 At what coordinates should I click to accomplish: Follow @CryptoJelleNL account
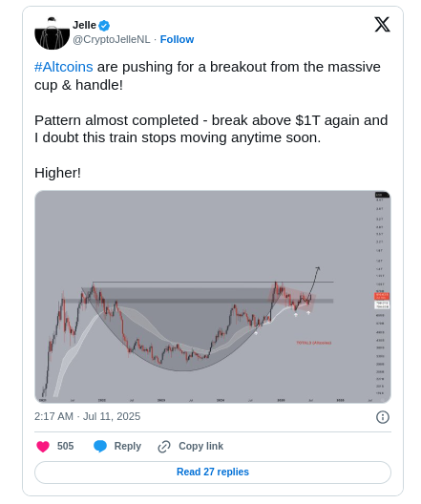coord(177,39)
